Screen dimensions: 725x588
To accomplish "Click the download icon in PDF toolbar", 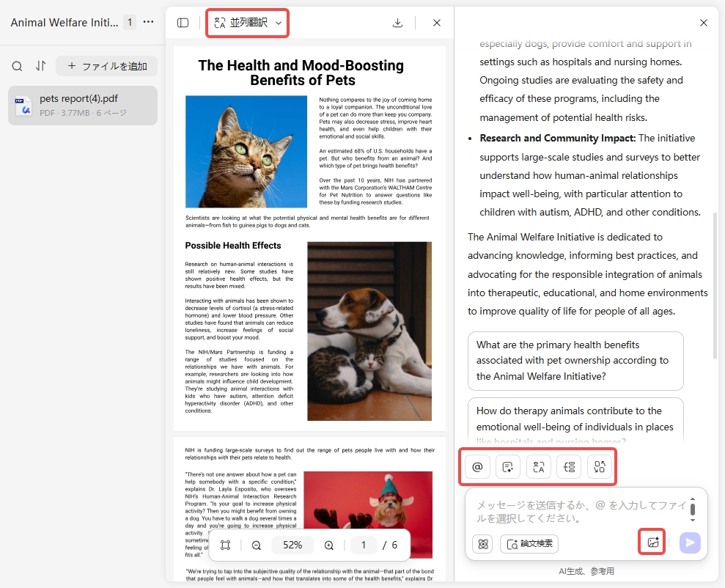I will click(397, 23).
